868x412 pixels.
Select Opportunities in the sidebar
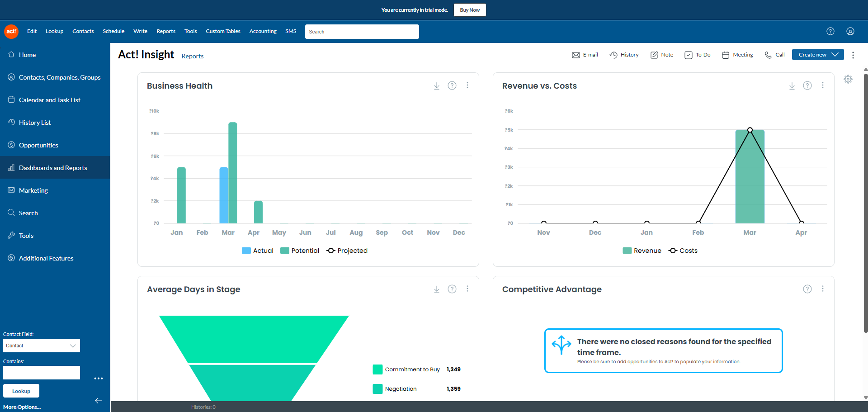38,145
